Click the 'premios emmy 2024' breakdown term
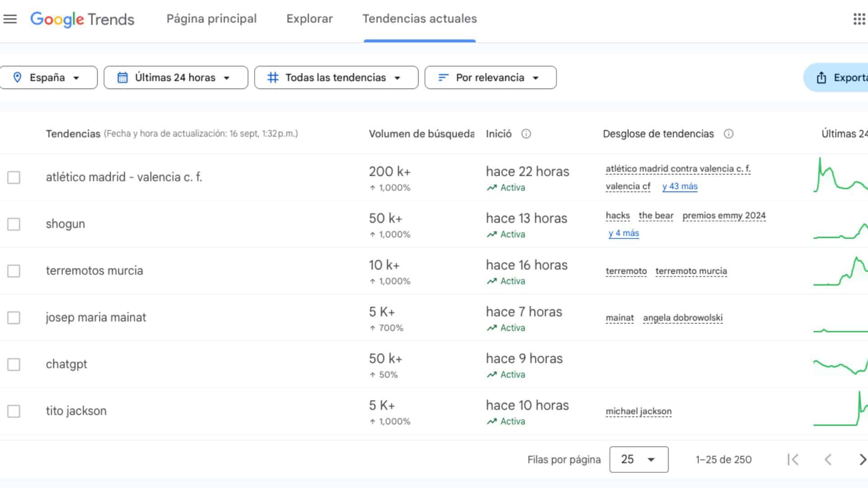 point(724,216)
